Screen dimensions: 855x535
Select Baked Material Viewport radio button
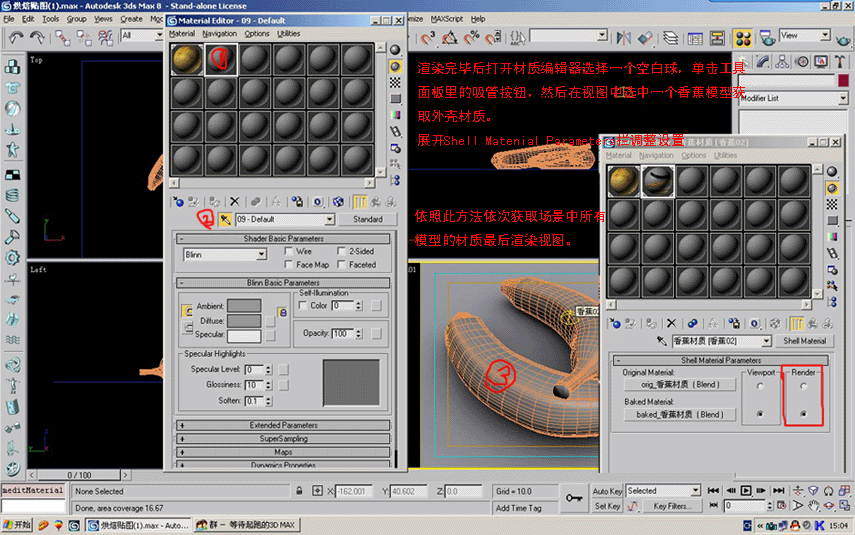click(760, 414)
